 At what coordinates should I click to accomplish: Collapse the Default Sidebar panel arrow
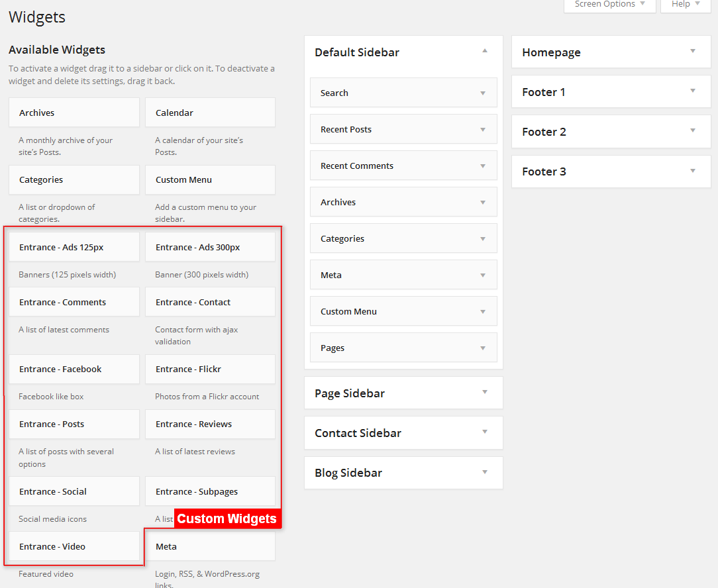click(x=485, y=52)
